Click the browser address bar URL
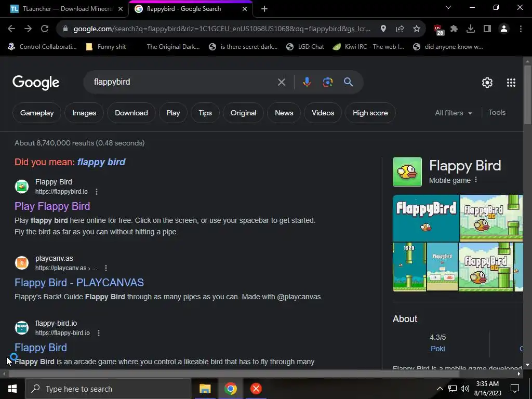This screenshot has height=399, width=532. tap(222, 29)
